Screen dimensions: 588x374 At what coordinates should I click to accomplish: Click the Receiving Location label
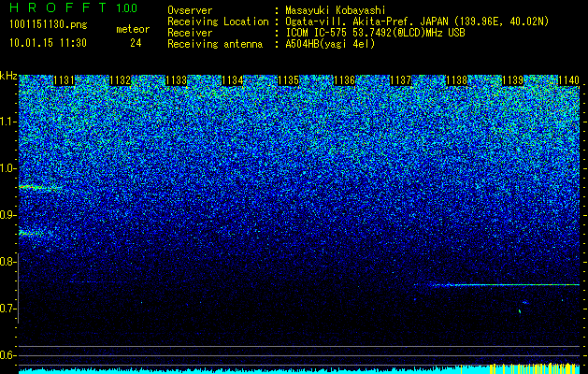[218, 22]
